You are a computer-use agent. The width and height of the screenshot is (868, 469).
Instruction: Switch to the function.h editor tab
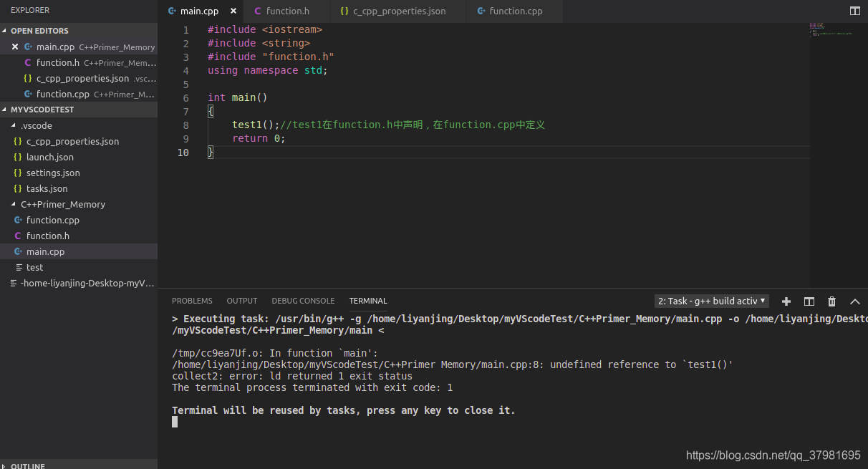288,11
